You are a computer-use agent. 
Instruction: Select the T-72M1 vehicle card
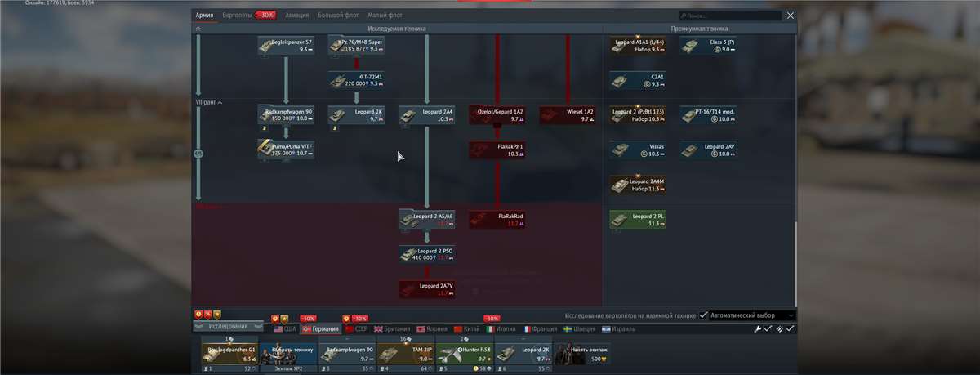(x=357, y=80)
